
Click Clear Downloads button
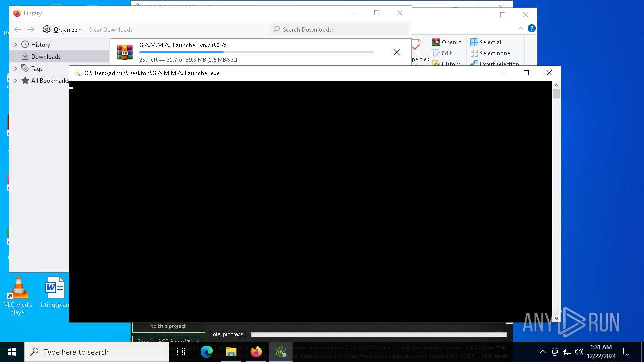coord(110,30)
